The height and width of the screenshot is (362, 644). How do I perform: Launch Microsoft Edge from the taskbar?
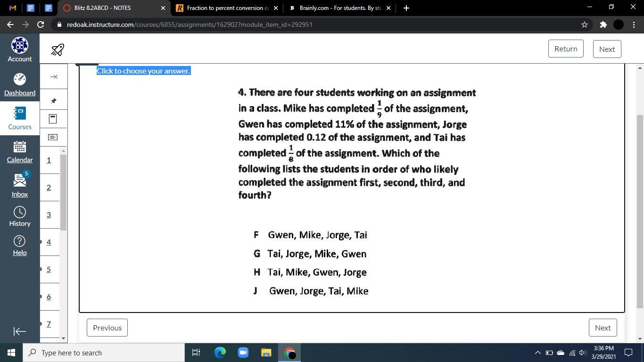[220, 353]
